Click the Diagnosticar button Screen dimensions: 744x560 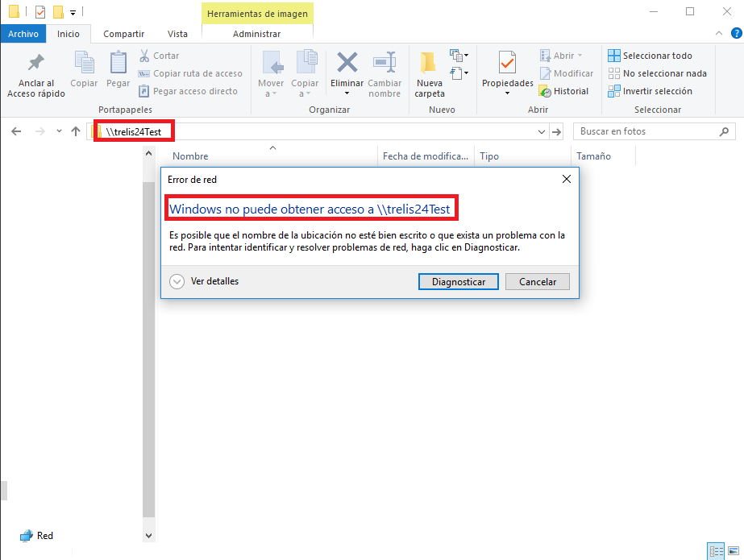point(459,282)
